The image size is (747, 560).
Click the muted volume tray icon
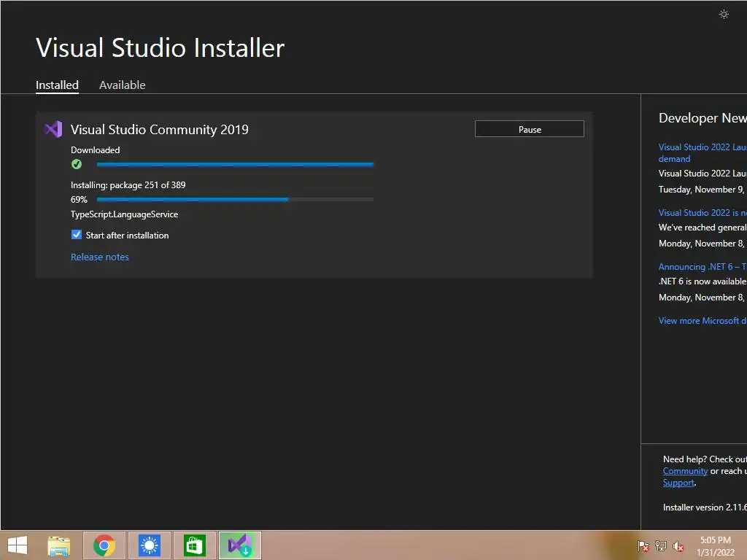678,546
